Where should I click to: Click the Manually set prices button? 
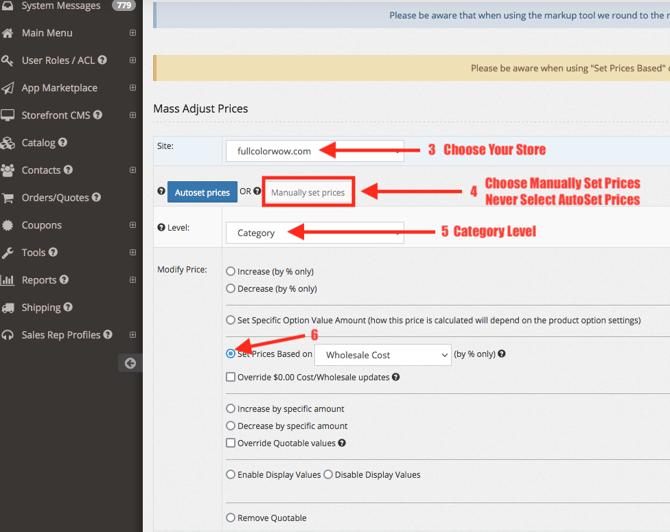coord(308,192)
